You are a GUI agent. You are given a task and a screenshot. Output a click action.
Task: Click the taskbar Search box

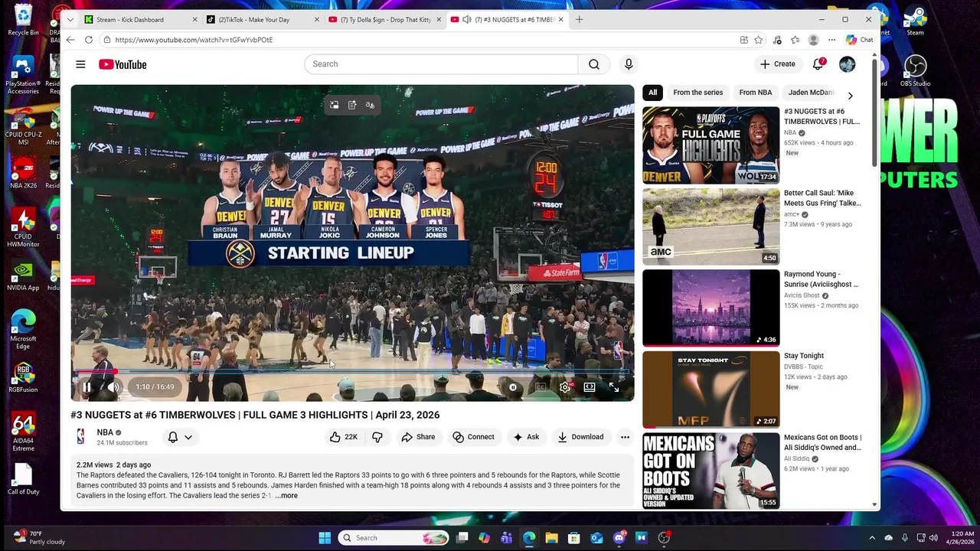(393, 538)
